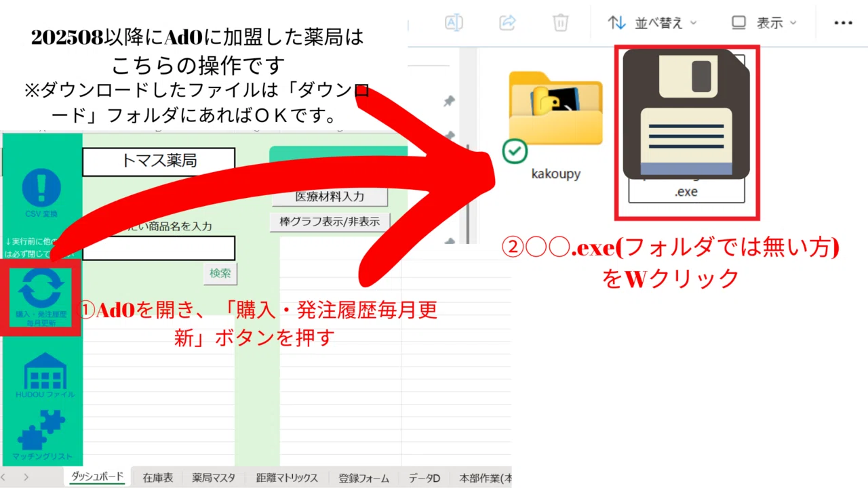Click the next-sheet arrow beside the sheet tabs

[x=26, y=478]
